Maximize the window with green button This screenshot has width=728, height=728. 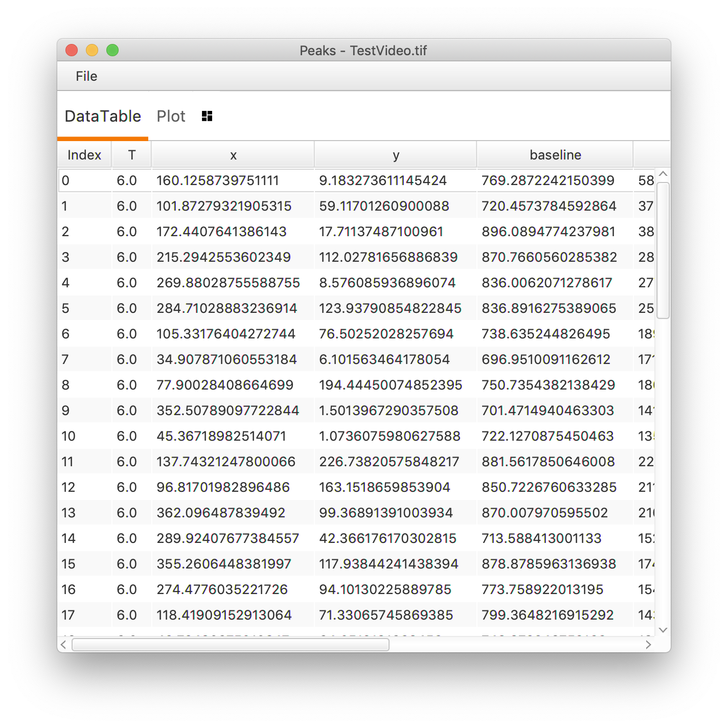click(112, 50)
